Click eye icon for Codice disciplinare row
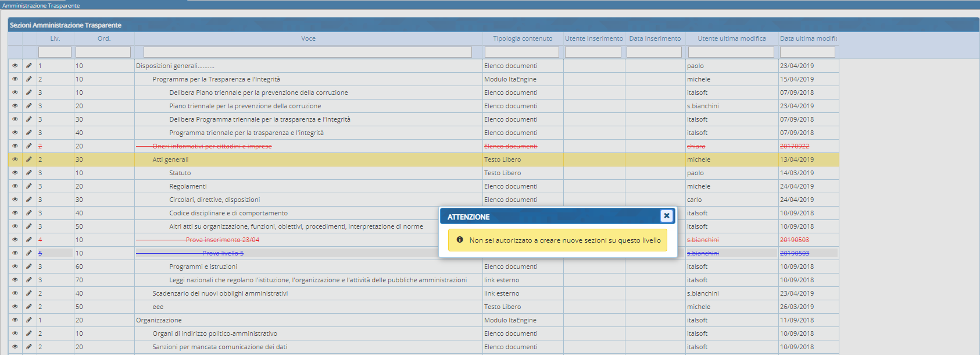This screenshot has width=980, height=355. pyautogui.click(x=15, y=213)
